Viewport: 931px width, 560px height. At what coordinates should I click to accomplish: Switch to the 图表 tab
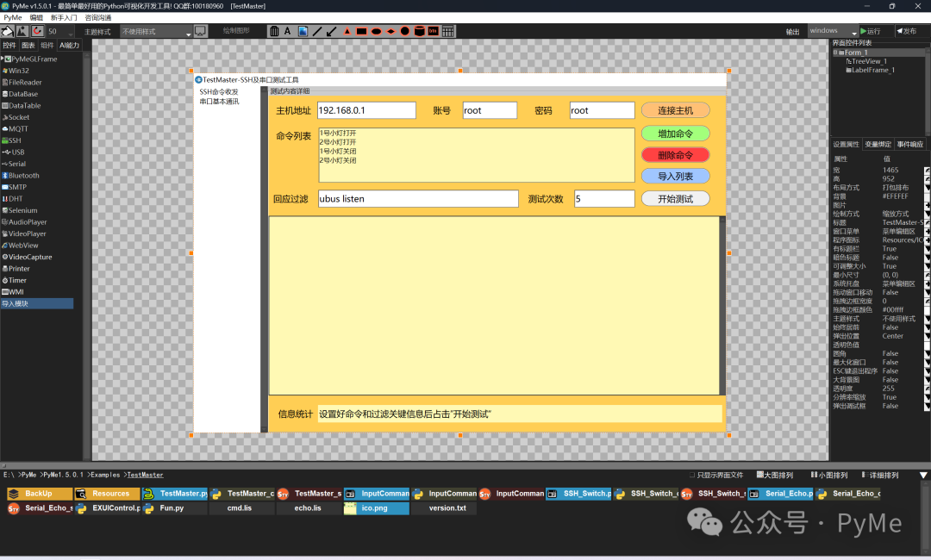(28, 45)
